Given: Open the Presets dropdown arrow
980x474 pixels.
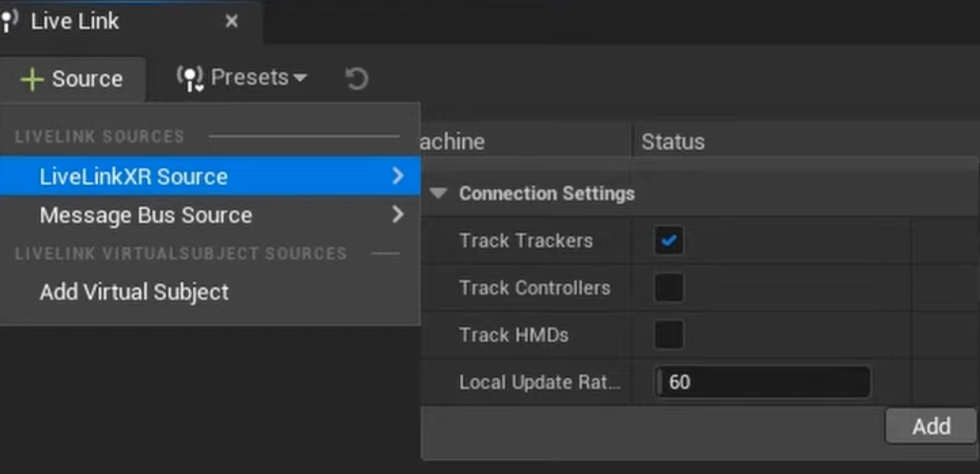Looking at the screenshot, I should [299, 78].
